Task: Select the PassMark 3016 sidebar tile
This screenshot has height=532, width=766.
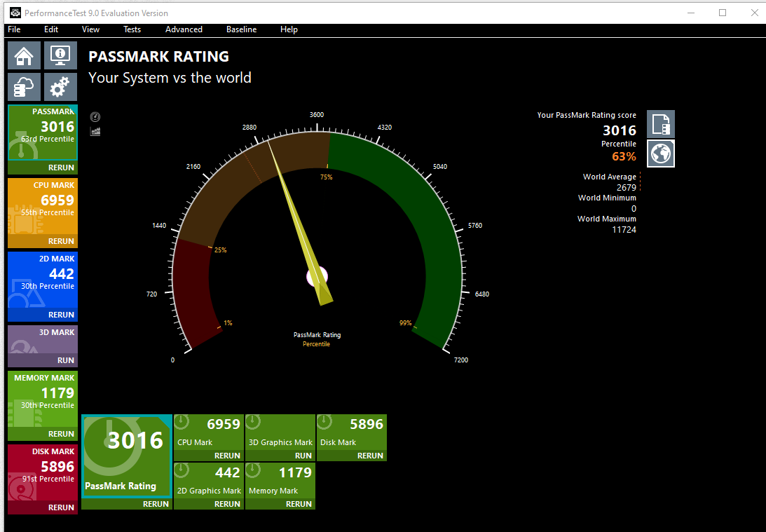Action: pyautogui.click(x=43, y=133)
